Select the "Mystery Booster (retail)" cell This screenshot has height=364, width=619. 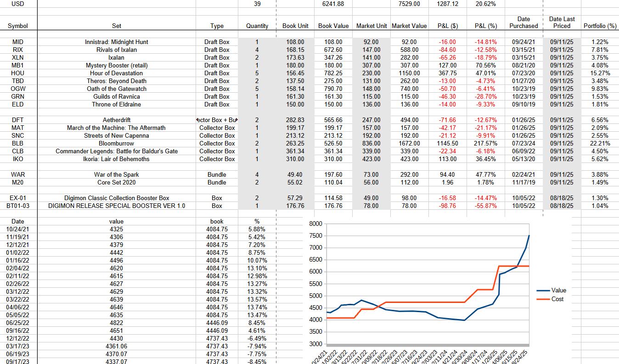[117, 65]
